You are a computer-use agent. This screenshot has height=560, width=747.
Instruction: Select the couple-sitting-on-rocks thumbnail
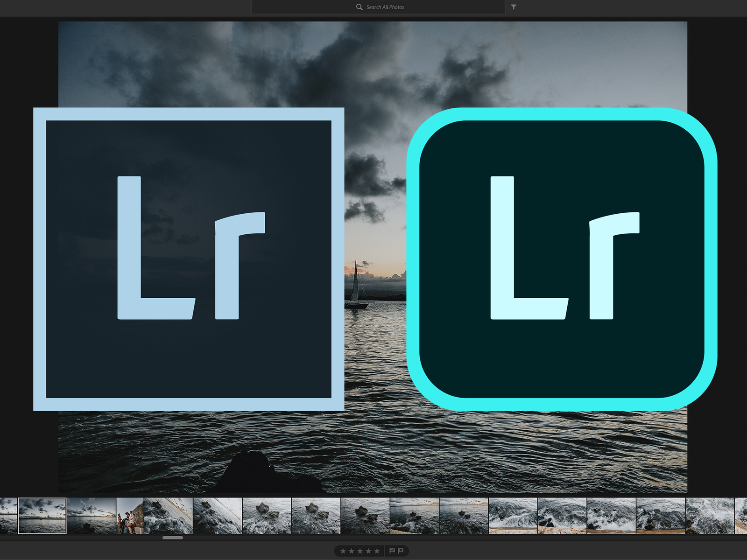(x=129, y=516)
